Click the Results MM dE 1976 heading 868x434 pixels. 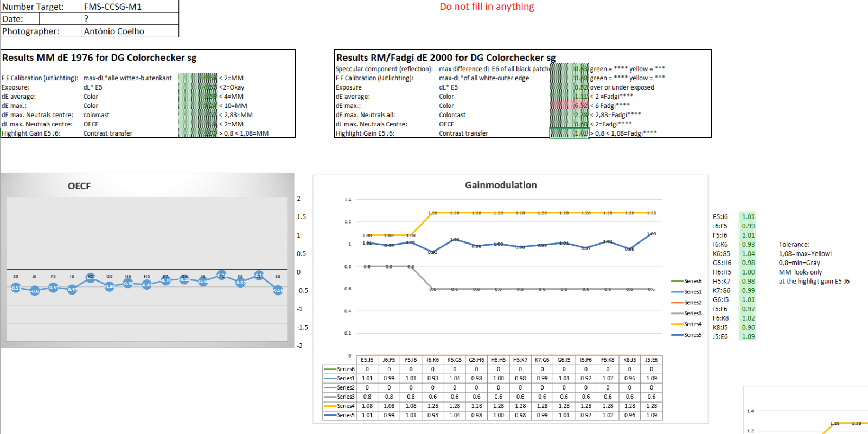(x=99, y=58)
